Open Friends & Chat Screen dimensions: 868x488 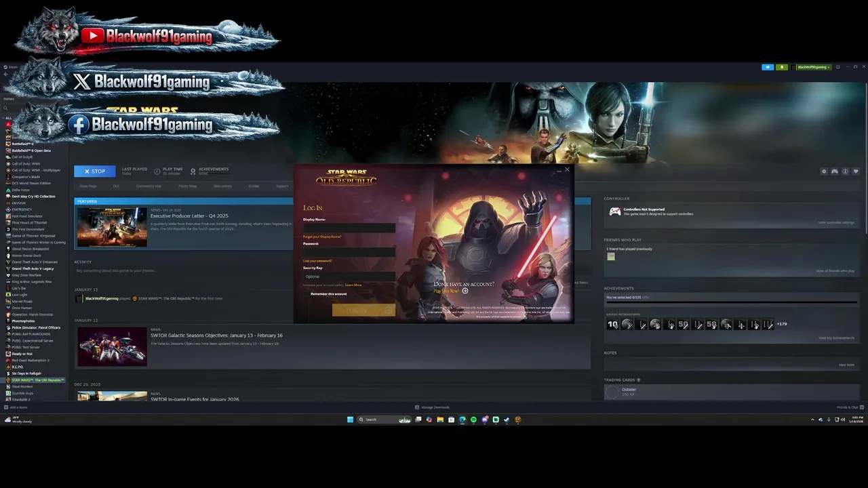pos(850,407)
